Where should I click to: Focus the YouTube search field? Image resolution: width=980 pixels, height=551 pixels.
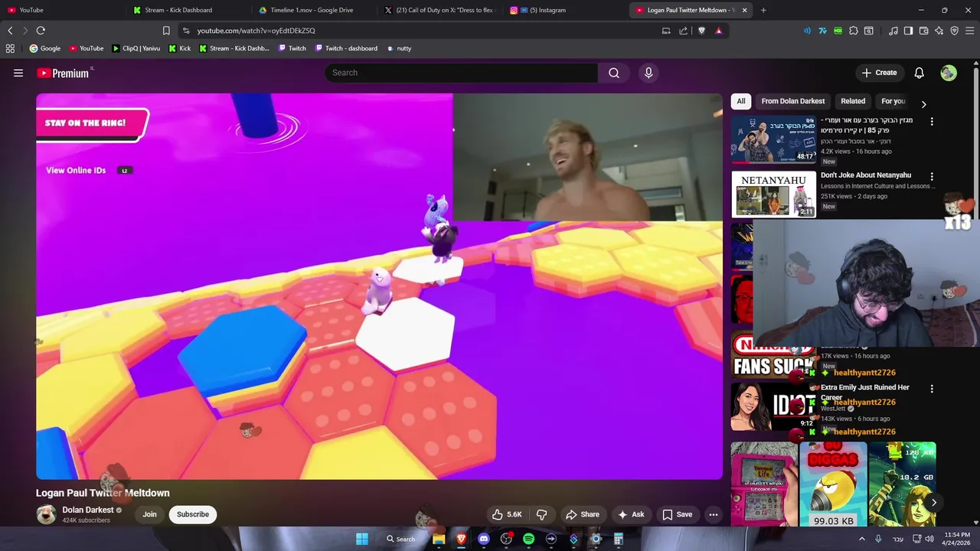[x=461, y=73]
